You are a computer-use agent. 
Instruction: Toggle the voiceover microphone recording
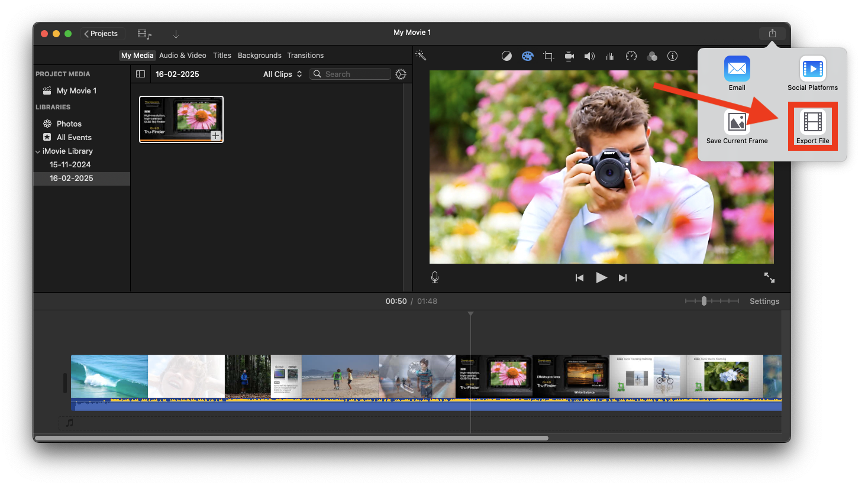[435, 277]
